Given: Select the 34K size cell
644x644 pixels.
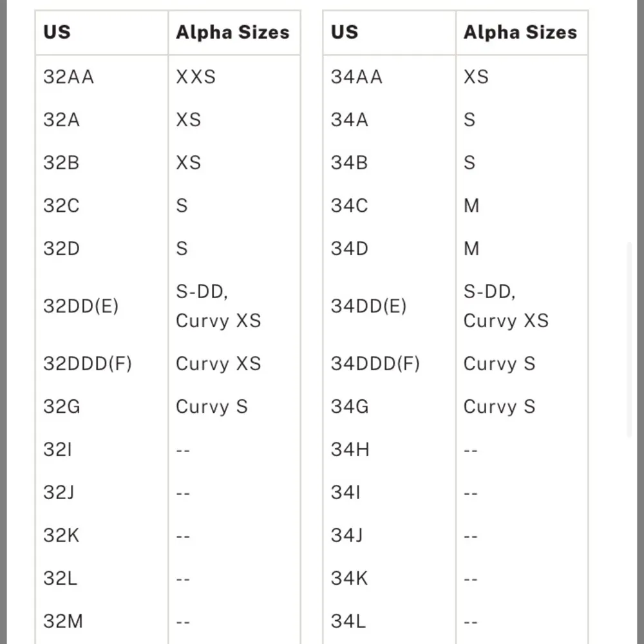Looking at the screenshot, I should click(x=350, y=578).
